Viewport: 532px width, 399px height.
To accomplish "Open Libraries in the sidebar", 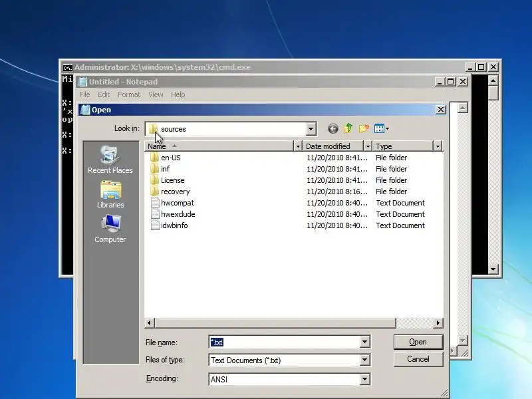I will point(110,194).
